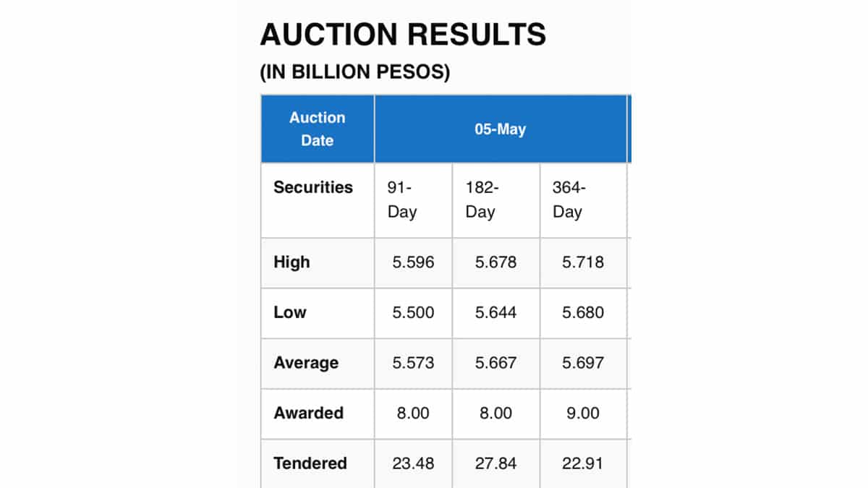Select the 182-Day securities cell

coord(481,200)
